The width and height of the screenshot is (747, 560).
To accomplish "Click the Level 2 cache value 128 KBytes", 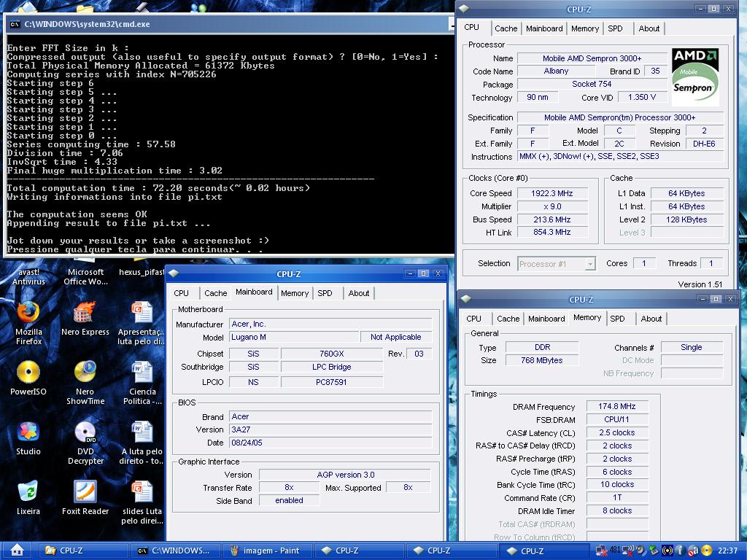I will [686, 219].
